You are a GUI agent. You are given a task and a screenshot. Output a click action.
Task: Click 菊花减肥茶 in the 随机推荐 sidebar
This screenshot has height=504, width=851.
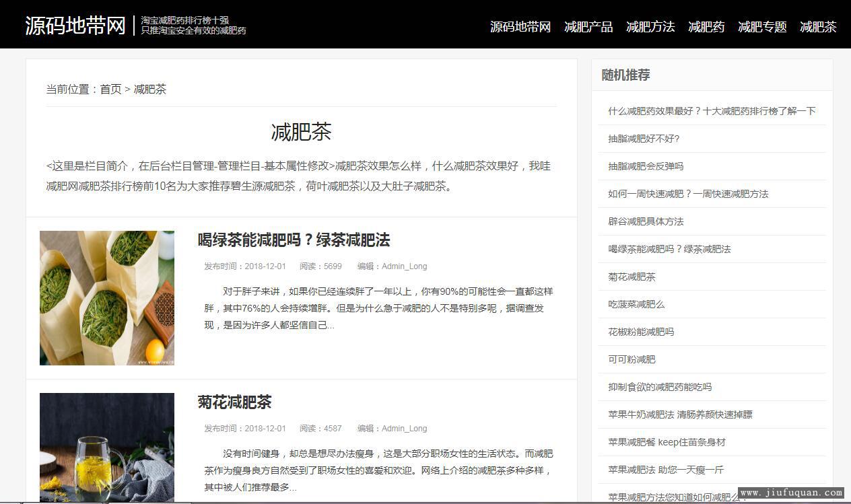(x=632, y=277)
